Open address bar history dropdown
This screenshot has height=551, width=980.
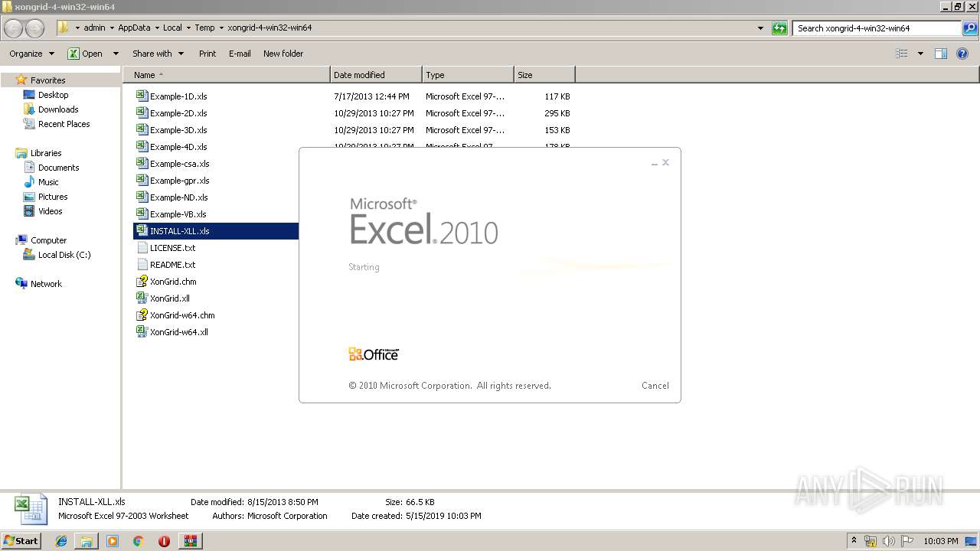tap(760, 28)
